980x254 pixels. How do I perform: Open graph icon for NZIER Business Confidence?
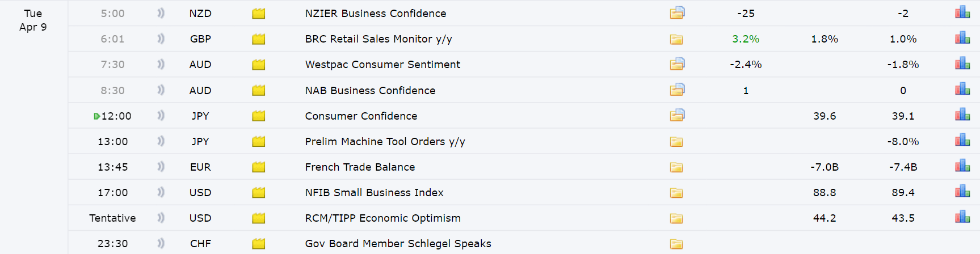(x=962, y=12)
